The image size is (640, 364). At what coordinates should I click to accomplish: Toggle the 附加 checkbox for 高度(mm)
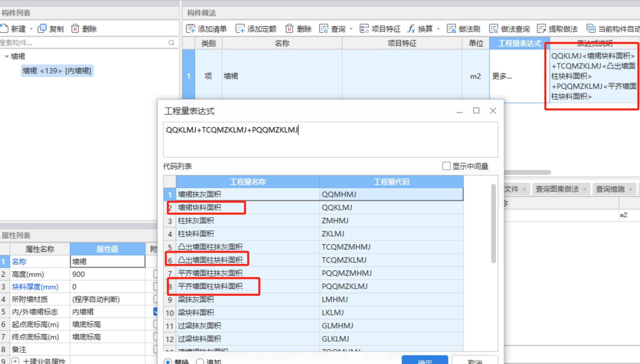tap(156, 274)
